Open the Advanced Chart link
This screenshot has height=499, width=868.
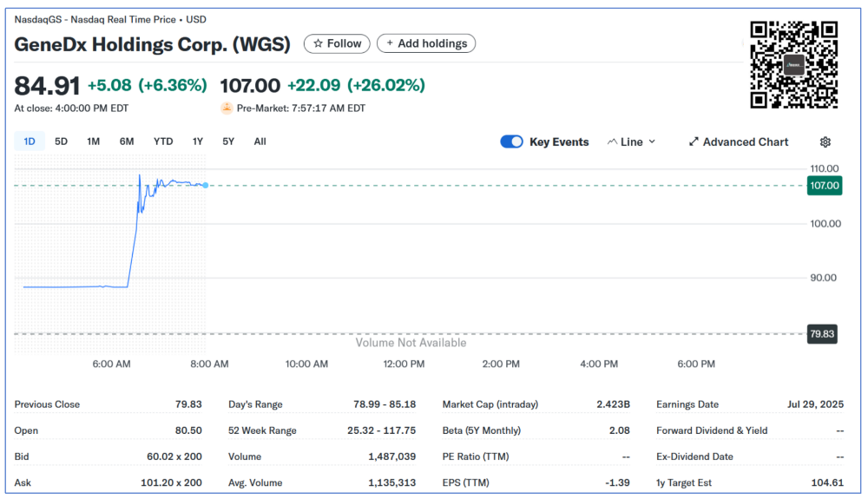coord(745,141)
